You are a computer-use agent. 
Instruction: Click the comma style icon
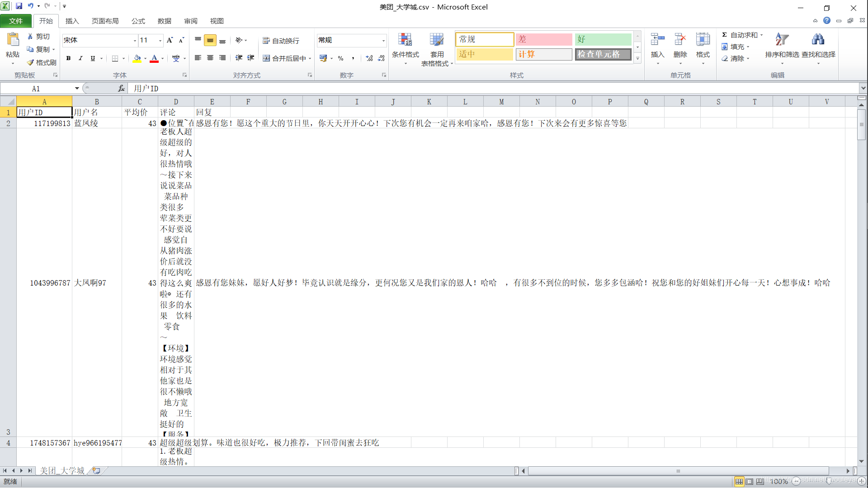point(353,58)
